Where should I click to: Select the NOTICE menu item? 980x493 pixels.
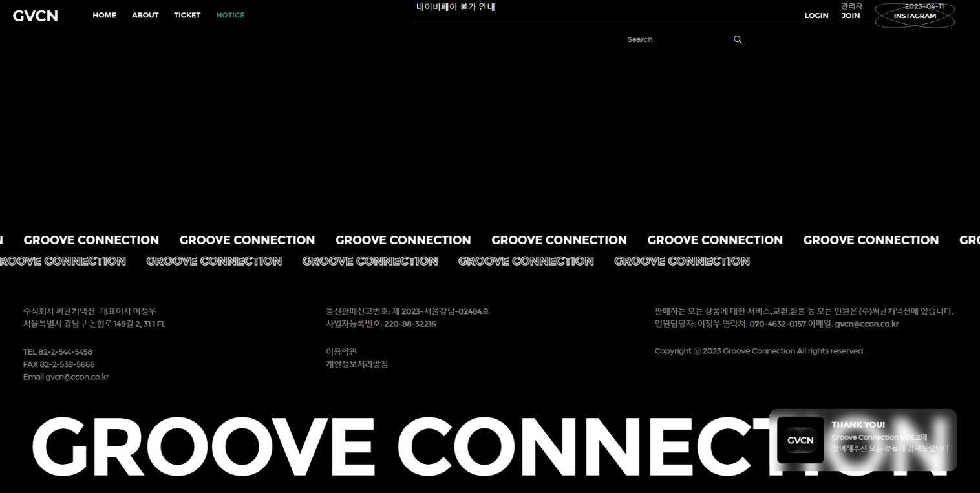(230, 15)
